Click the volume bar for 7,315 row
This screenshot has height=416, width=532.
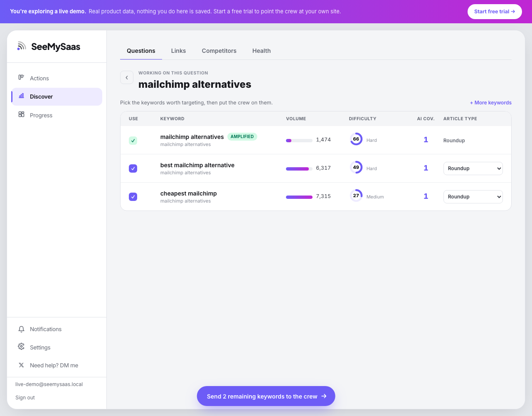[x=299, y=197]
